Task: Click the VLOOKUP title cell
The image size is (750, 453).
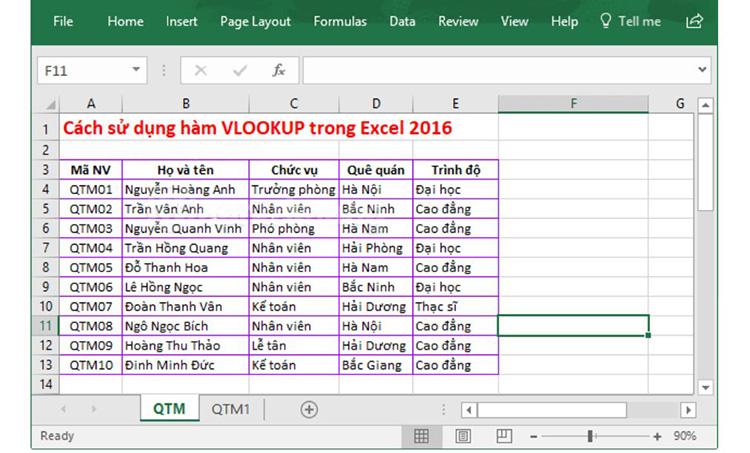Action: pos(258,128)
